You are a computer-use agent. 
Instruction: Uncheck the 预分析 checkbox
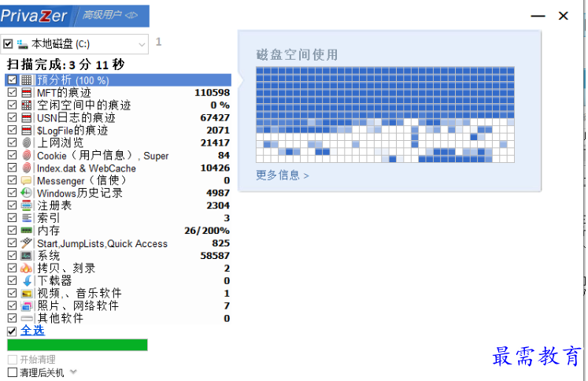pyautogui.click(x=12, y=80)
